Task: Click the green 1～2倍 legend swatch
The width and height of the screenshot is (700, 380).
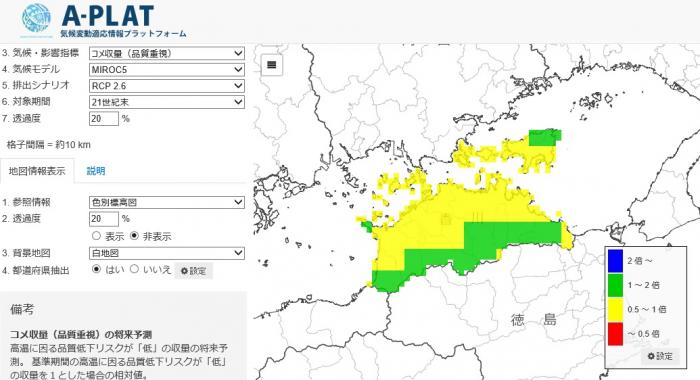Action: click(x=615, y=285)
